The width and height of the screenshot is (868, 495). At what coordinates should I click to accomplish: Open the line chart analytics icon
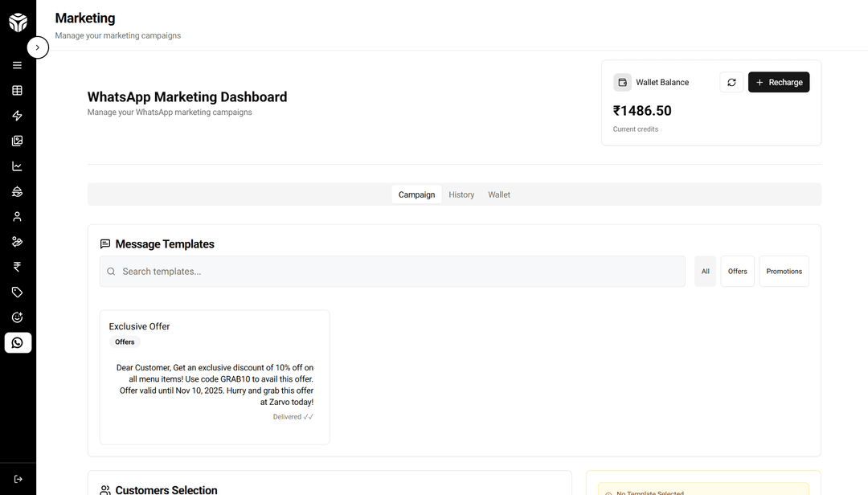click(x=18, y=166)
